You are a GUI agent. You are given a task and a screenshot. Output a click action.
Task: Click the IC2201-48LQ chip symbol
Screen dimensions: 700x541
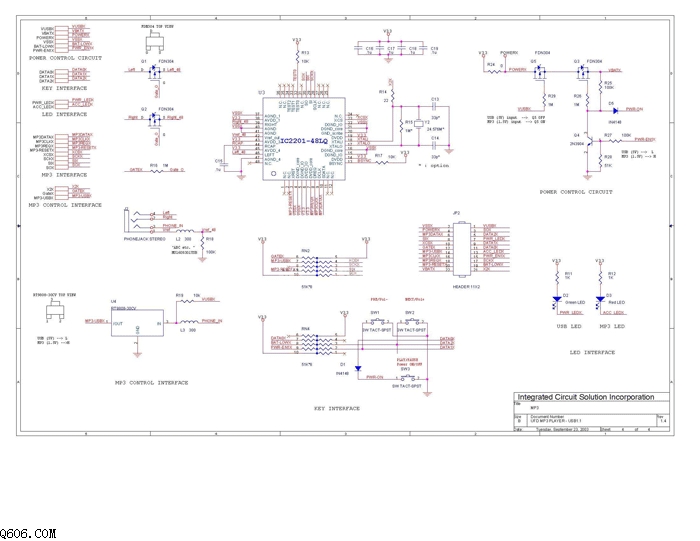(x=304, y=139)
